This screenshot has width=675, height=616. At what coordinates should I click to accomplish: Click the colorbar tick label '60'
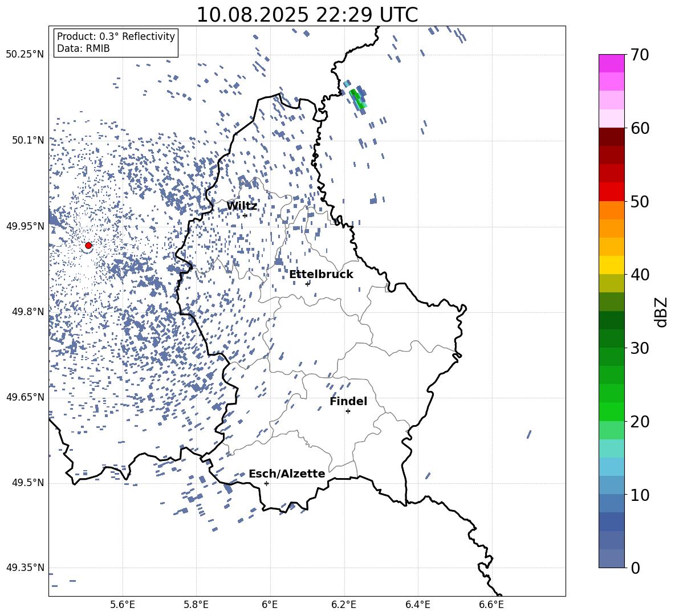pos(640,128)
